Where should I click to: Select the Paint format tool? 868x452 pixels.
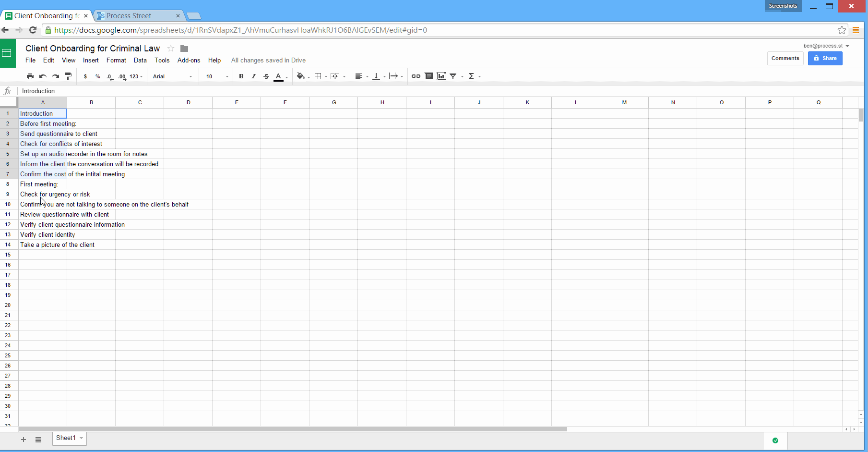(68, 76)
